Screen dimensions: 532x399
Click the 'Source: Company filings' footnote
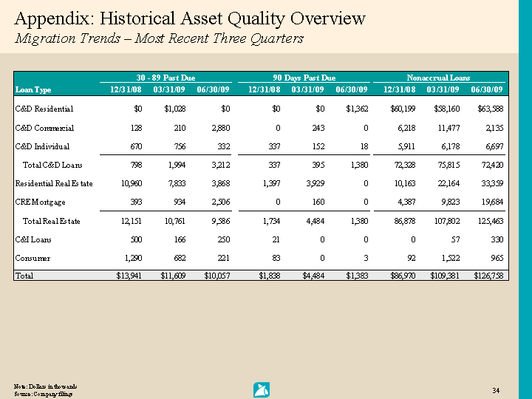43,394
